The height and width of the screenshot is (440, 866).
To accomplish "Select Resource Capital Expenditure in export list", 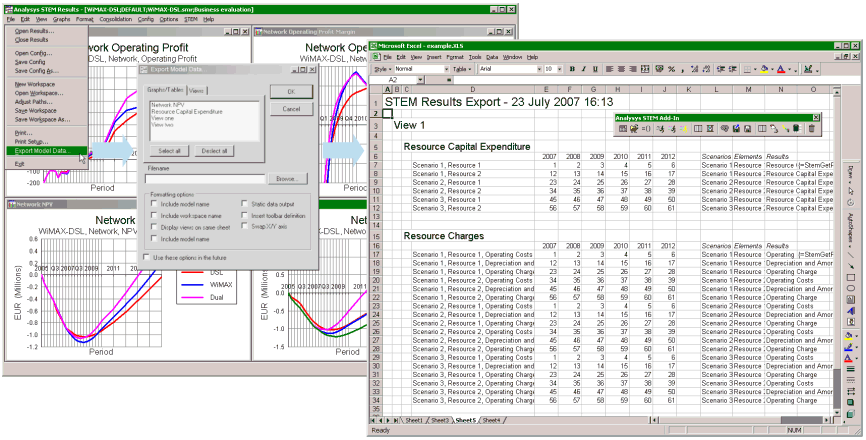I will point(187,112).
